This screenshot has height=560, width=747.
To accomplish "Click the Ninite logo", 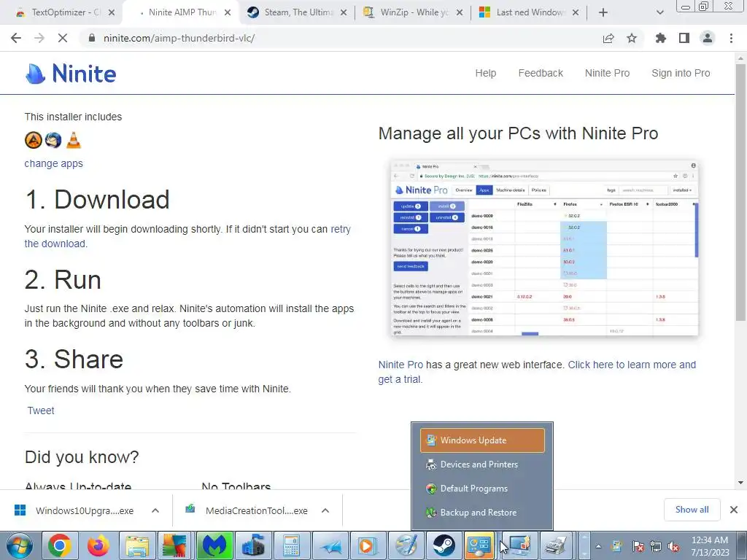I will (71, 74).
